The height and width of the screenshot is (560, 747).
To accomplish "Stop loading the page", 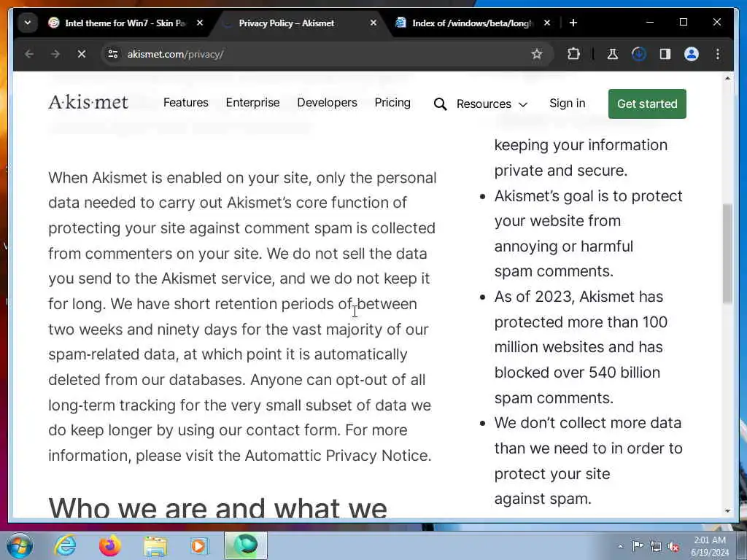I will 82,54.
